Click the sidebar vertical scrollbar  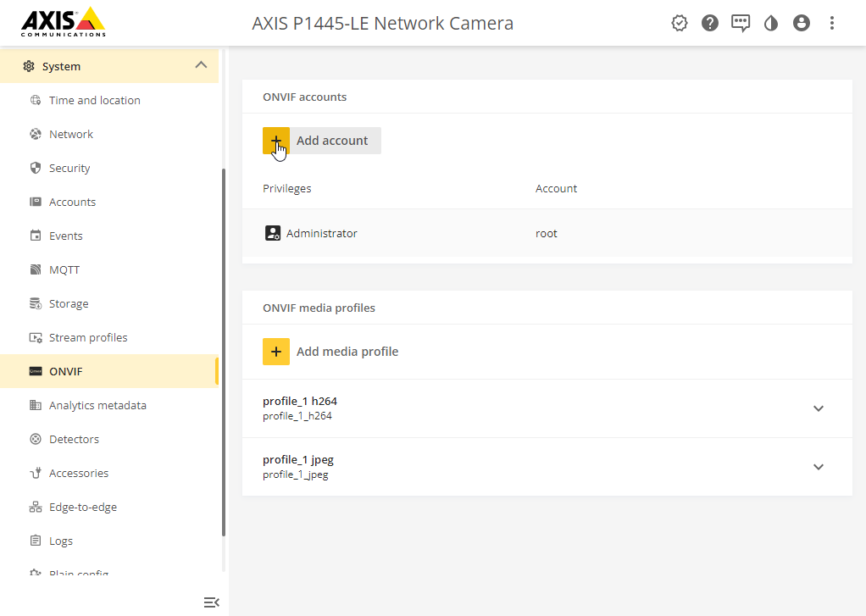(224, 352)
